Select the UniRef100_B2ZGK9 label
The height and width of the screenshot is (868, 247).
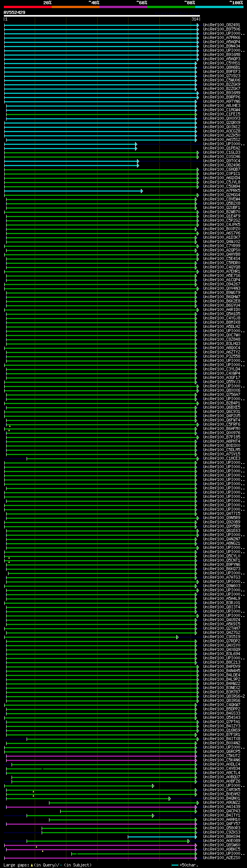(222, 85)
